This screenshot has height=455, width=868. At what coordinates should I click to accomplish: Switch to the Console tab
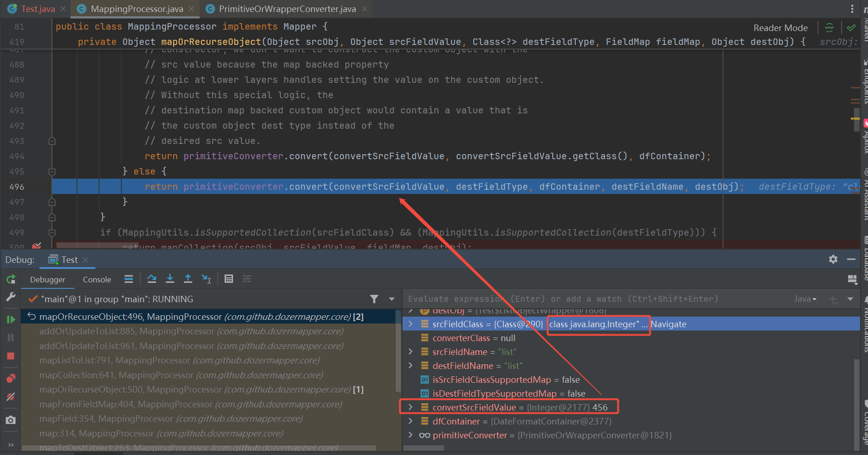tap(97, 280)
